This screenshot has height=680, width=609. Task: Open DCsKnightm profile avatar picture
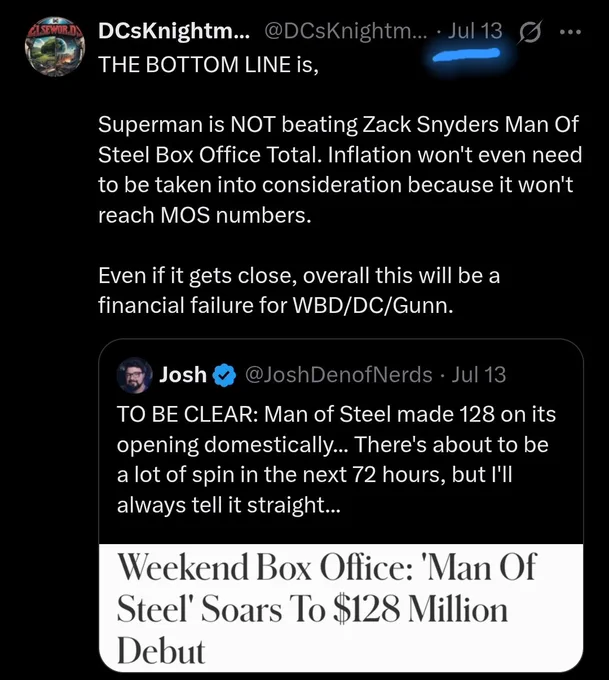coord(55,47)
